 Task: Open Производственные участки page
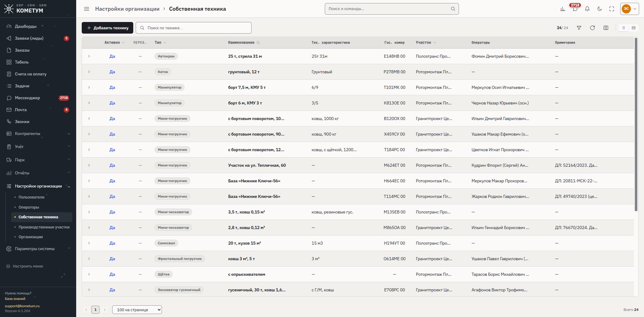pos(44,227)
